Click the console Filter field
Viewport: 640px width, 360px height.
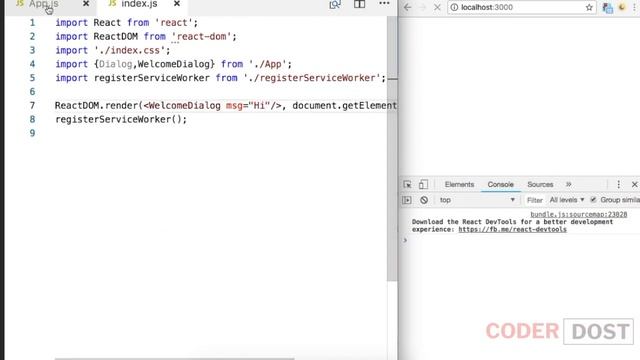[535, 200]
